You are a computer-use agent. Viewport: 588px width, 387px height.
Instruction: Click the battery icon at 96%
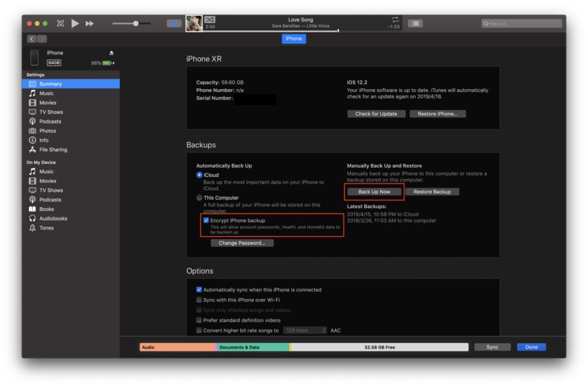point(107,63)
